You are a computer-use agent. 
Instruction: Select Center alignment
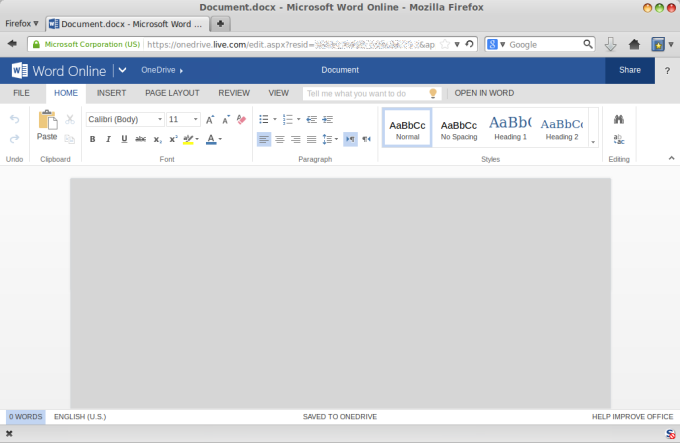[x=280, y=139]
